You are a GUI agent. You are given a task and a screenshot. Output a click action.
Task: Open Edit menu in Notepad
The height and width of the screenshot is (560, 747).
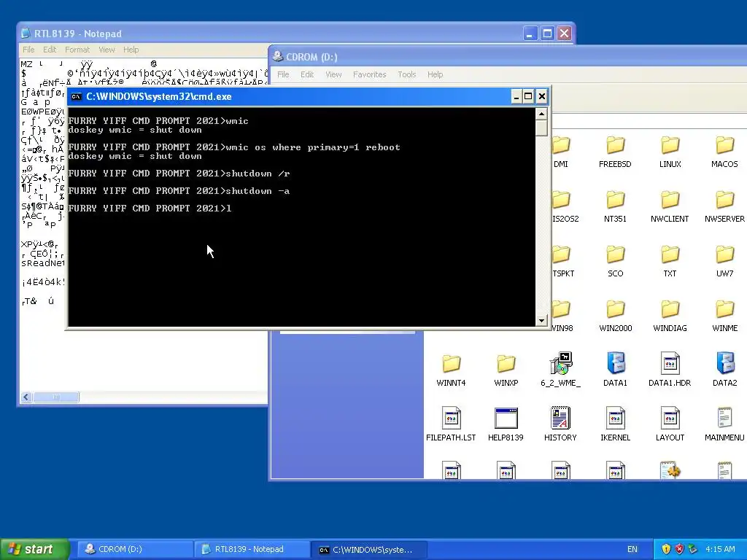(50, 50)
